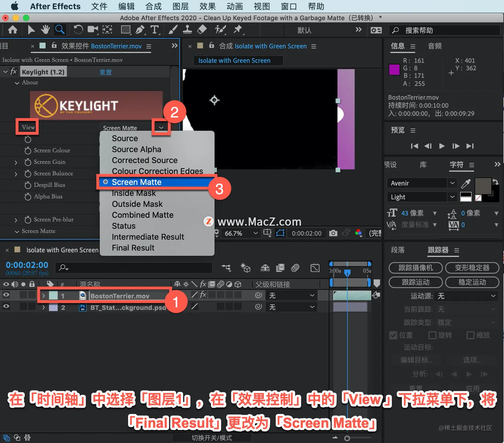Hide the BostonTerrier.mov layer with the eye icon
504x443 pixels.
6,295
